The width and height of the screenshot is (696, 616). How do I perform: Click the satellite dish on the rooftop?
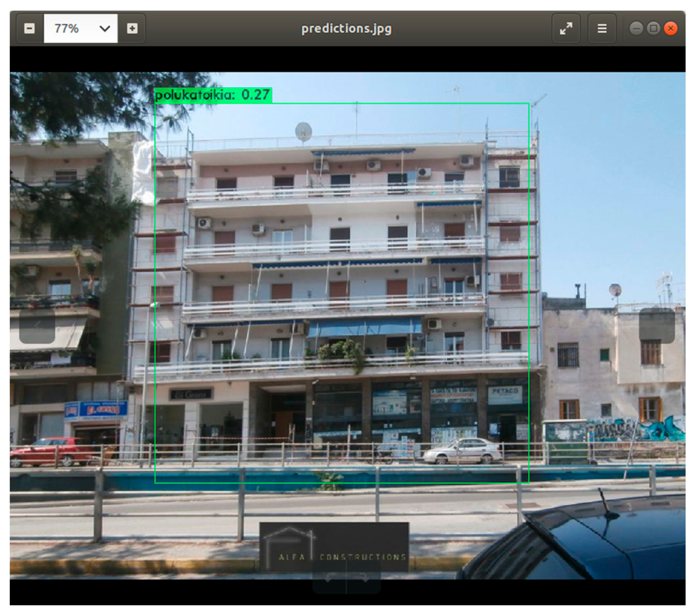point(303,131)
